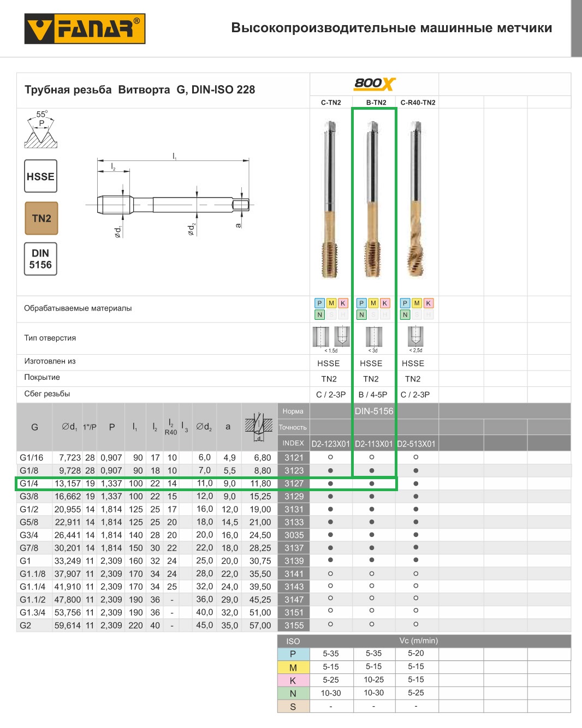
Task: Click the FANAR logo
Action: tap(85, 29)
